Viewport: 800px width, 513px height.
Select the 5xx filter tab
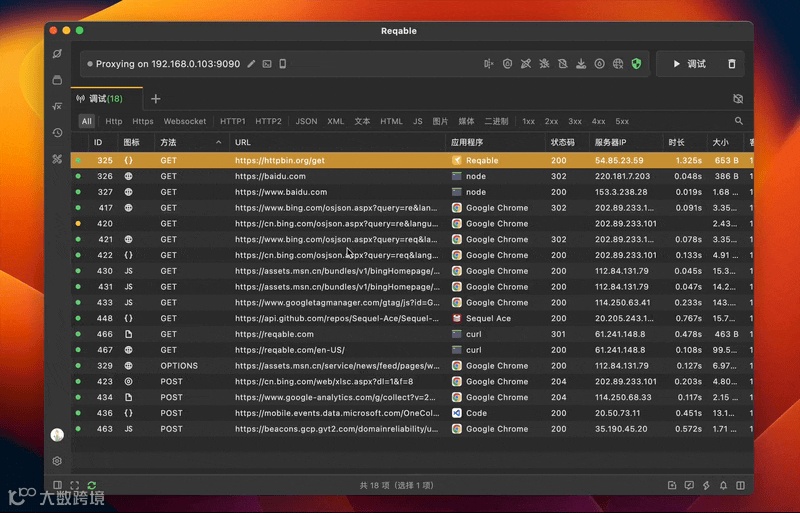pyautogui.click(x=622, y=121)
